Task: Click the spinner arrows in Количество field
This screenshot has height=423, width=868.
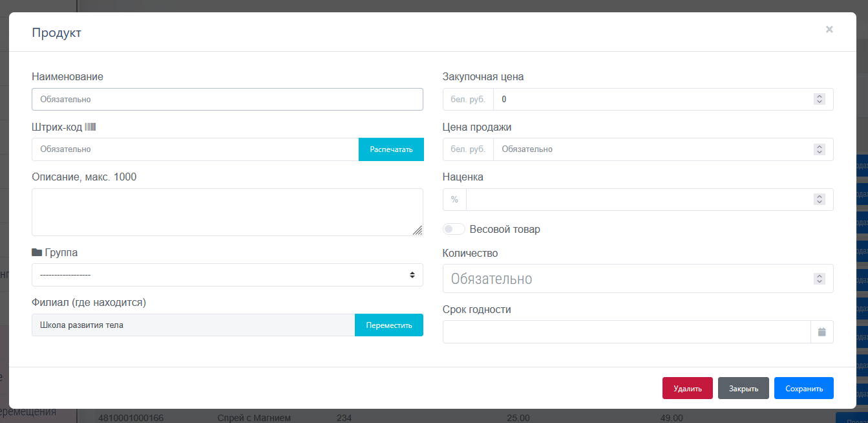Action: (819, 279)
